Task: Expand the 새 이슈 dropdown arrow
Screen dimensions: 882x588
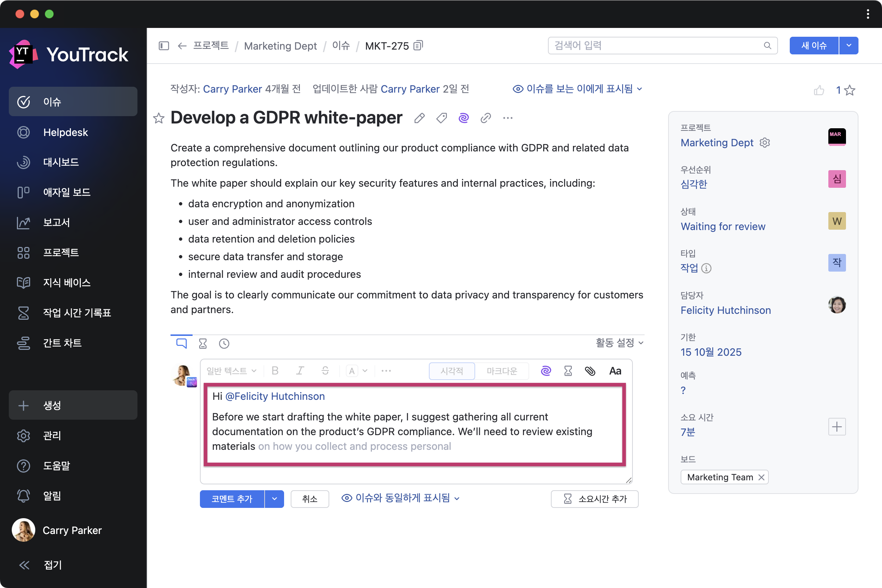Action: [x=849, y=46]
